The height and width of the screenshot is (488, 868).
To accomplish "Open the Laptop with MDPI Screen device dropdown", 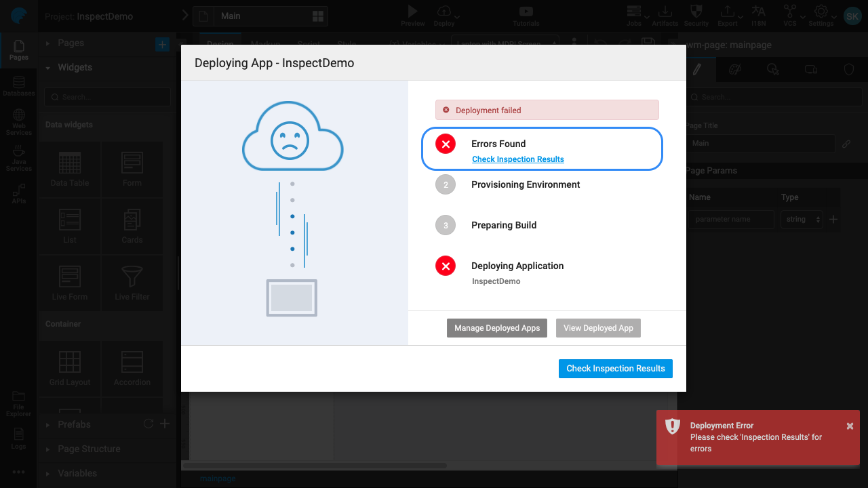I will (x=505, y=43).
